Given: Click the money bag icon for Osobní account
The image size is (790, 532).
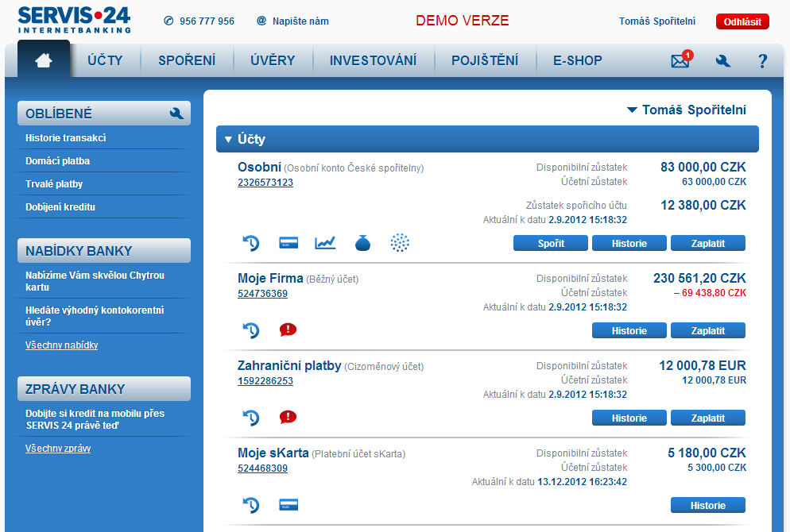Looking at the screenshot, I should tap(362, 243).
